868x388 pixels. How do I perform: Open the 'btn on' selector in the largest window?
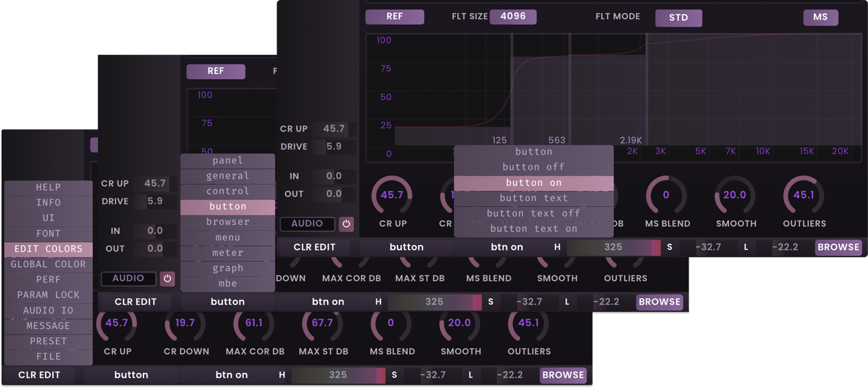507,247
